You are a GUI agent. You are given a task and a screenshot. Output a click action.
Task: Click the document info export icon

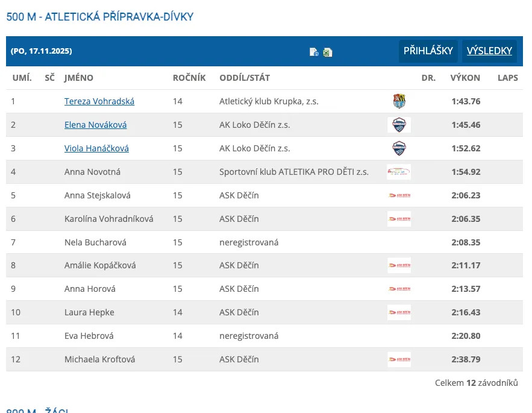[314, 52]
